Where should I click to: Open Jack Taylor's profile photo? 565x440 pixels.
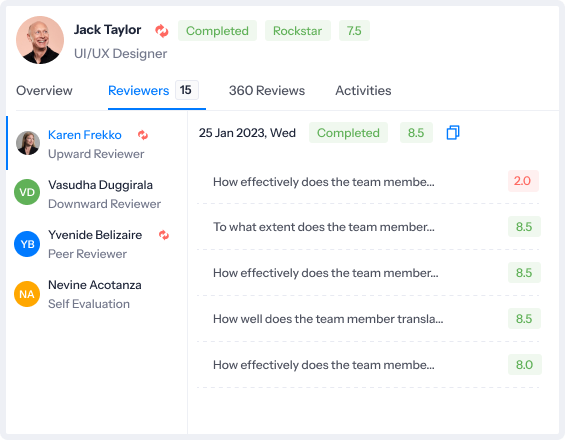point(40,40)
